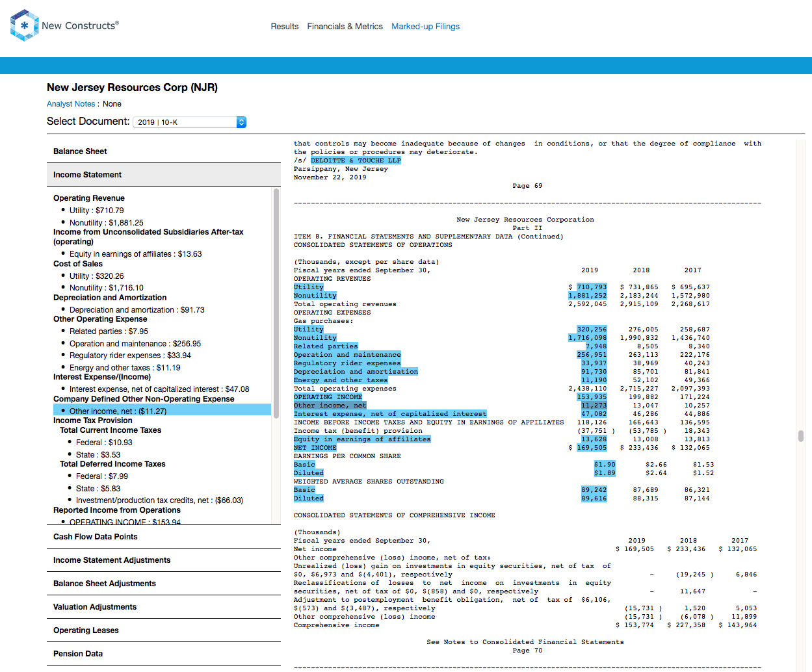Click highlighted 'NET INCOME' filing label
Screen dimensions: 812x672
(315, 448)
